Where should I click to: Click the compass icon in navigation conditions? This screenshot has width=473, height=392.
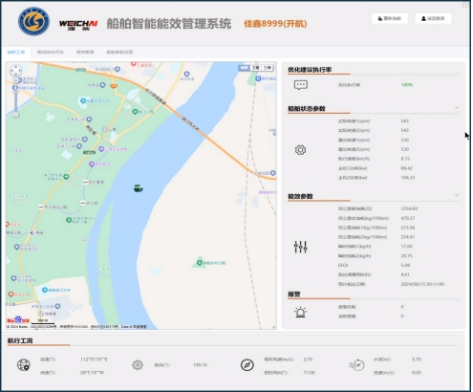click(247, 365)
